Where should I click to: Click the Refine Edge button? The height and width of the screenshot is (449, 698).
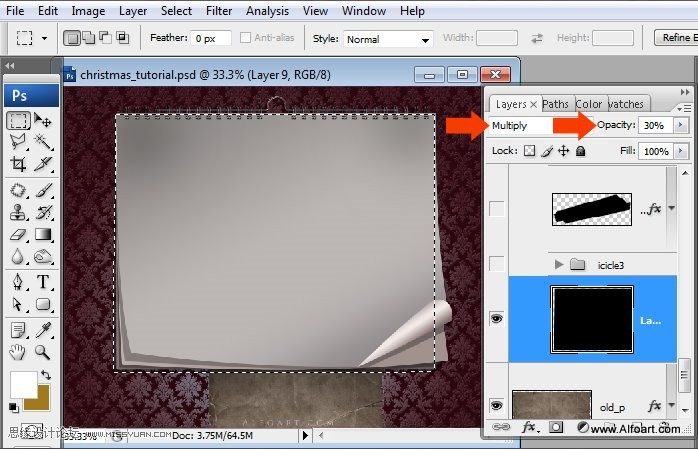[x=676, y=38]
